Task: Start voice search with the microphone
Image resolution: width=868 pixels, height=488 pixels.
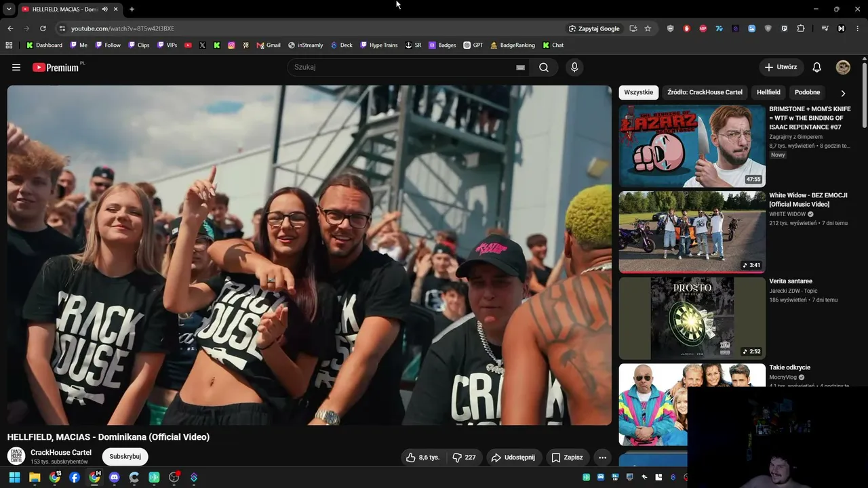Action: (574, 67)
